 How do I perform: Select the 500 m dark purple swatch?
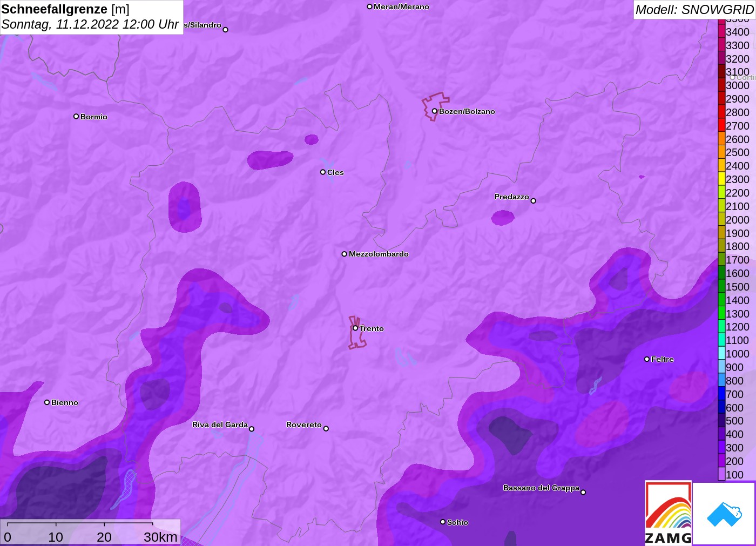tap(721, 421)
